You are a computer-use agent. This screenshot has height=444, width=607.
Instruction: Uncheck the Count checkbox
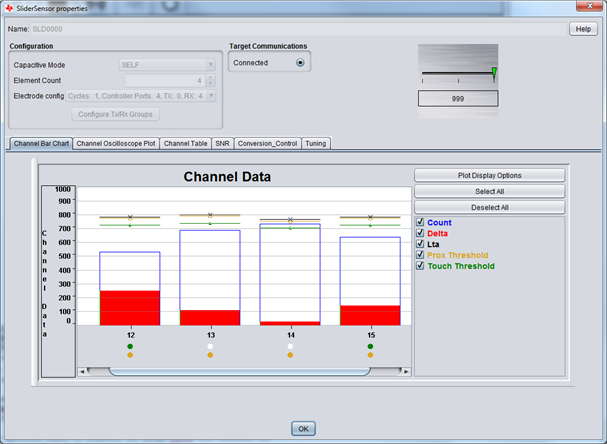point(420,222)
